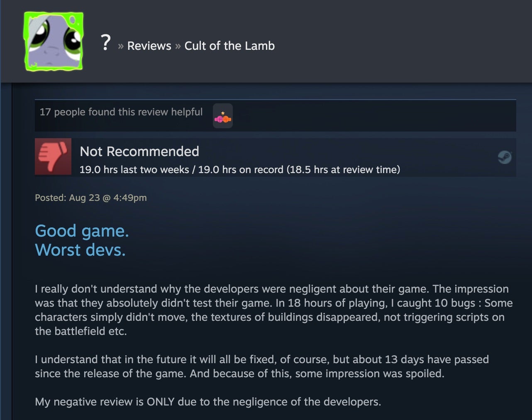The width and height of the screenshot is (532, 420).
Task: Open the Cult of the Lamb breadcrumb entry
Action: pyautogui.click(x=229, y=46)
